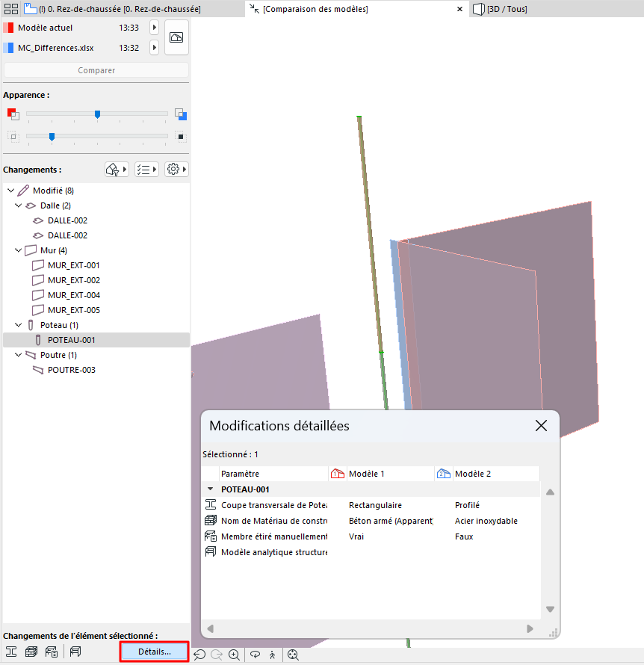644x665 pixels.
Task: Click the cross-section change icon at panel bottom
Action: click(x=11, y=652)
